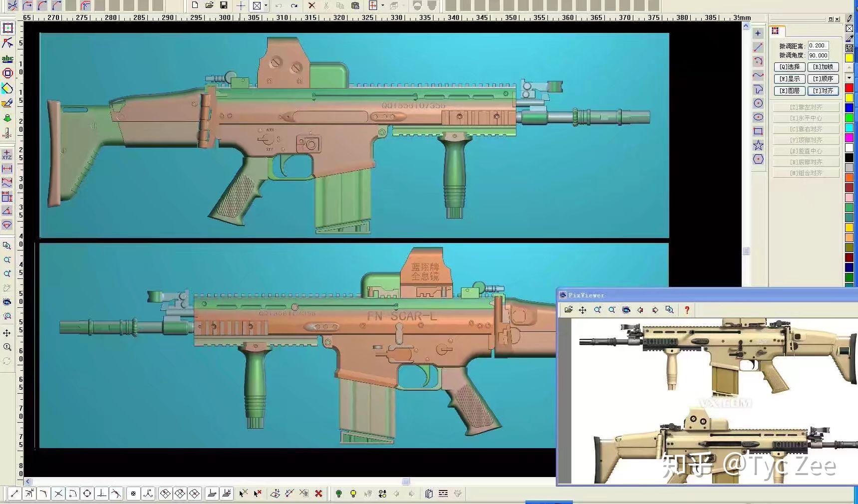Select the star shape drawing tool
Screen dimensions: 858x504
click(x=758, y=145)
